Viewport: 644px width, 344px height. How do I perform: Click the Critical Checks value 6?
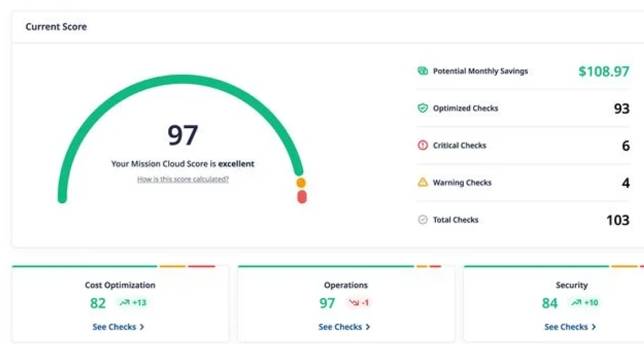[x=626, y=146]
